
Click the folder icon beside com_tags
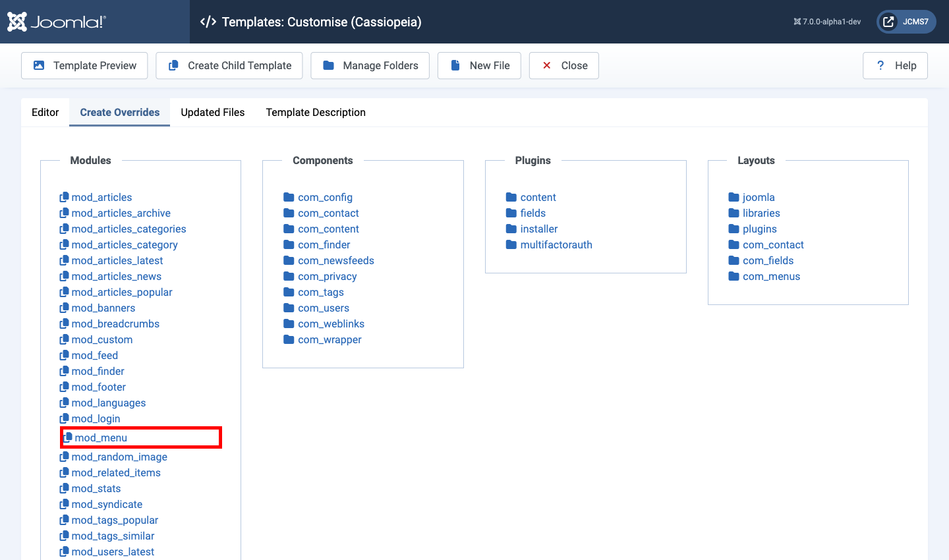[289, 292]
